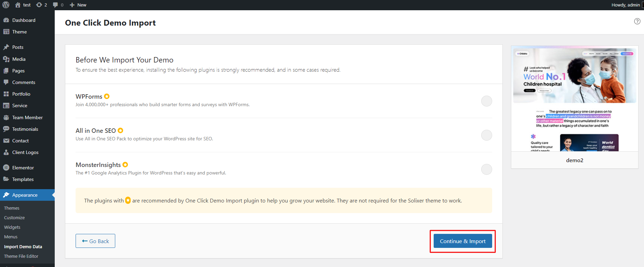Click the Comments bubble icon in sidebar

pyautogui.click(x=6, y=82)
